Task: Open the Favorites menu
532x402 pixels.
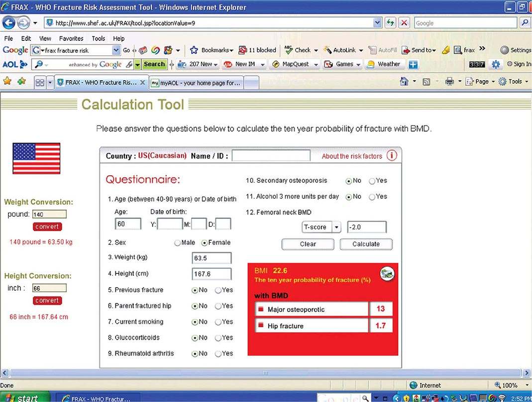Action: [x=71, y=38]
